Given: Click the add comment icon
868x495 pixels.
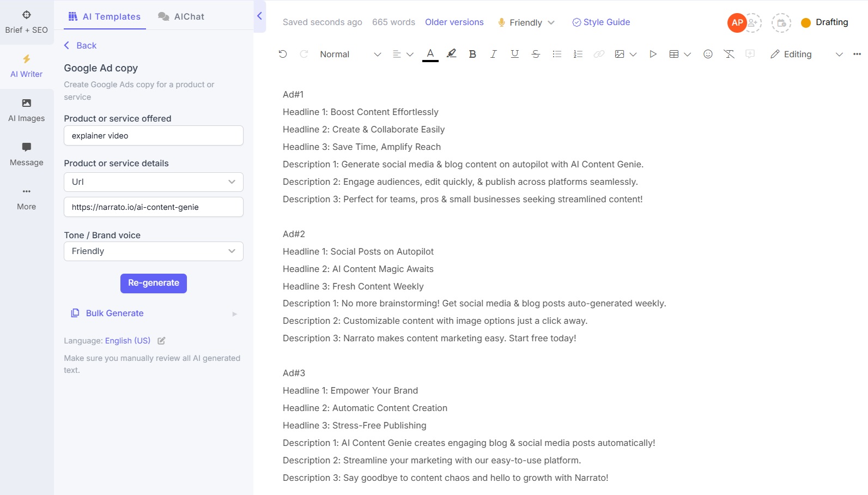Looking at the screenshot, I should (750, 54).
